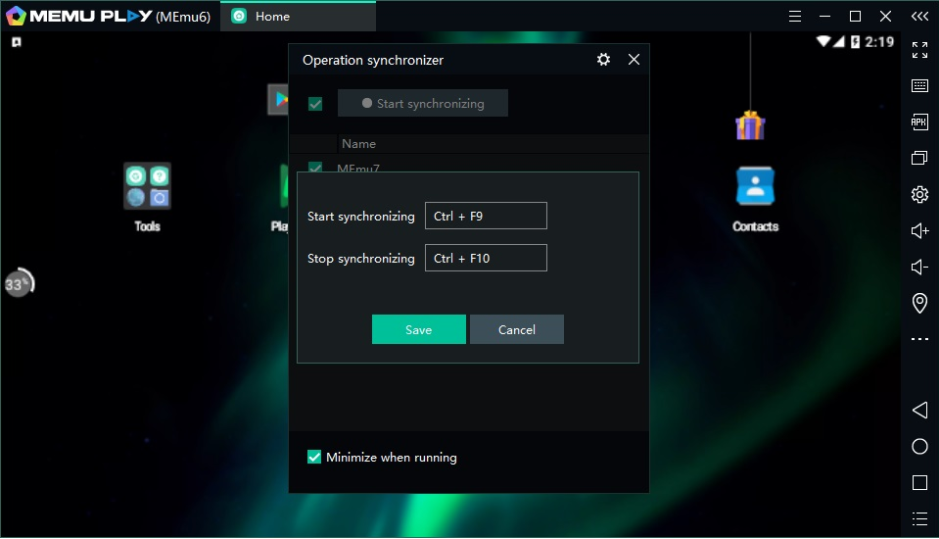This screenshot has width=939, height=539.
Task: Open the multi-instance window icon
Action: point(920,158)
